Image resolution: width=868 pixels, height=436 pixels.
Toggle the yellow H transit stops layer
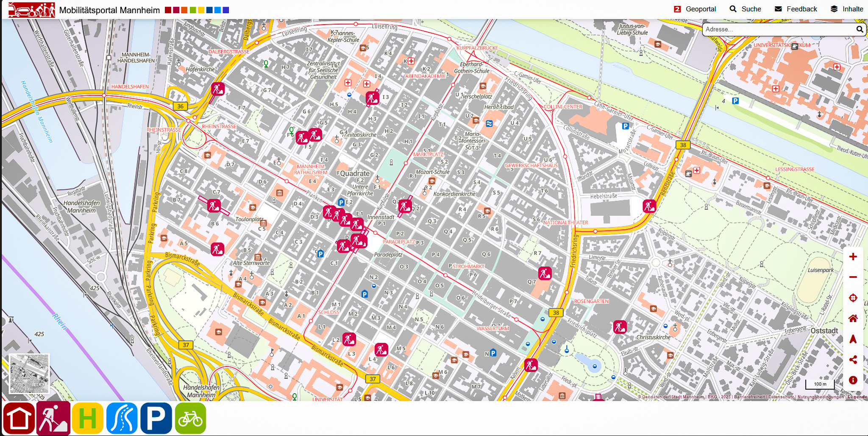[87, 418]
